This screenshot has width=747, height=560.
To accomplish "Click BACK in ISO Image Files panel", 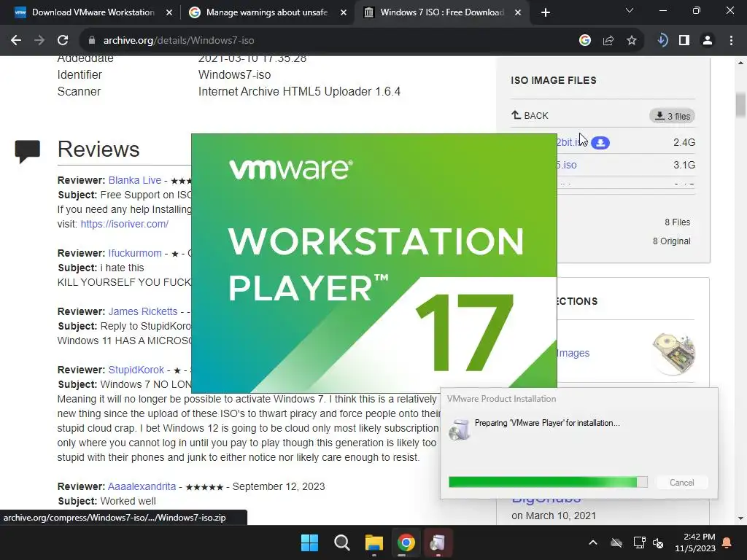I will 530,115.
